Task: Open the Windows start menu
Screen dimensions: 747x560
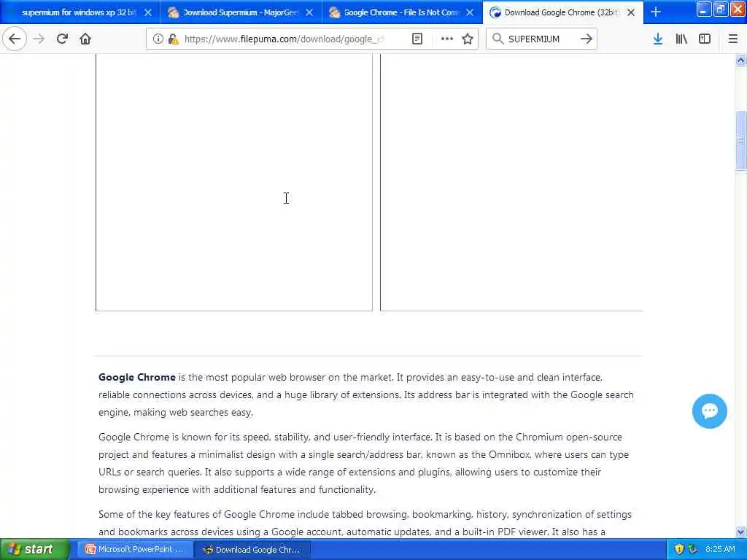Action: (x=34, y=549)
